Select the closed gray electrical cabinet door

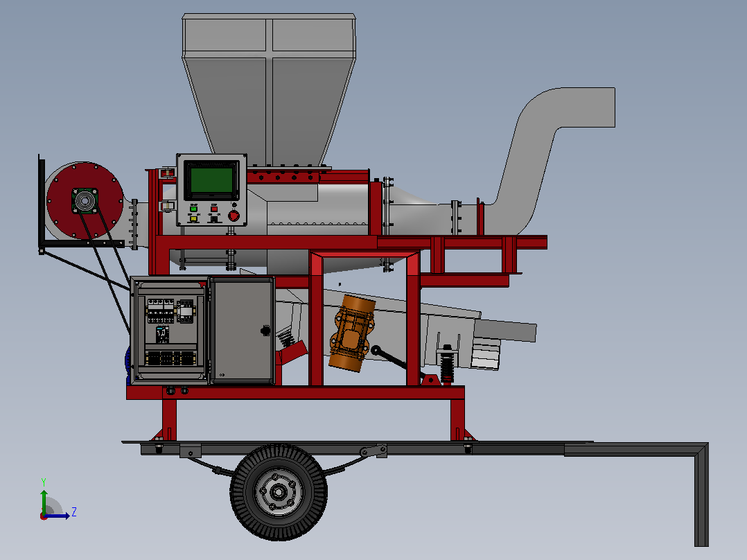pyautogui.click(x=242, y=331)
